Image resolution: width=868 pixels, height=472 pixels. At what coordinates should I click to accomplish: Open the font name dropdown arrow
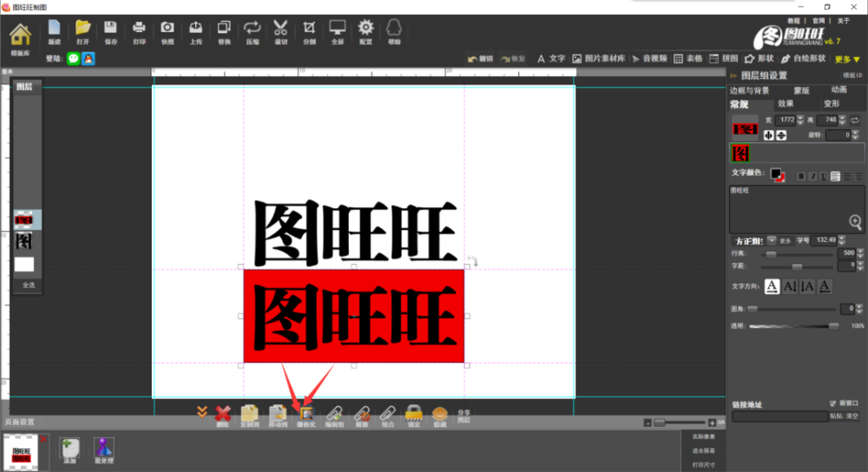click(x=771, y=240)
